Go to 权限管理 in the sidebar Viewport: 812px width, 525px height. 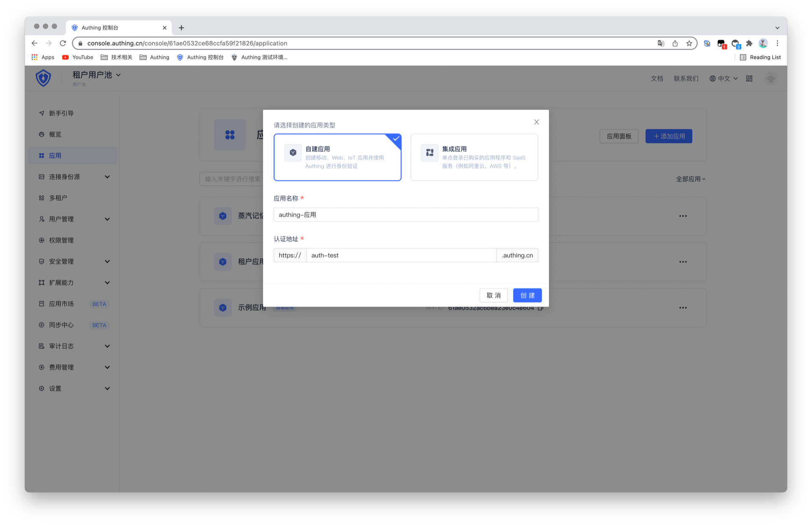pyautogui.click(x=61, y=240)
